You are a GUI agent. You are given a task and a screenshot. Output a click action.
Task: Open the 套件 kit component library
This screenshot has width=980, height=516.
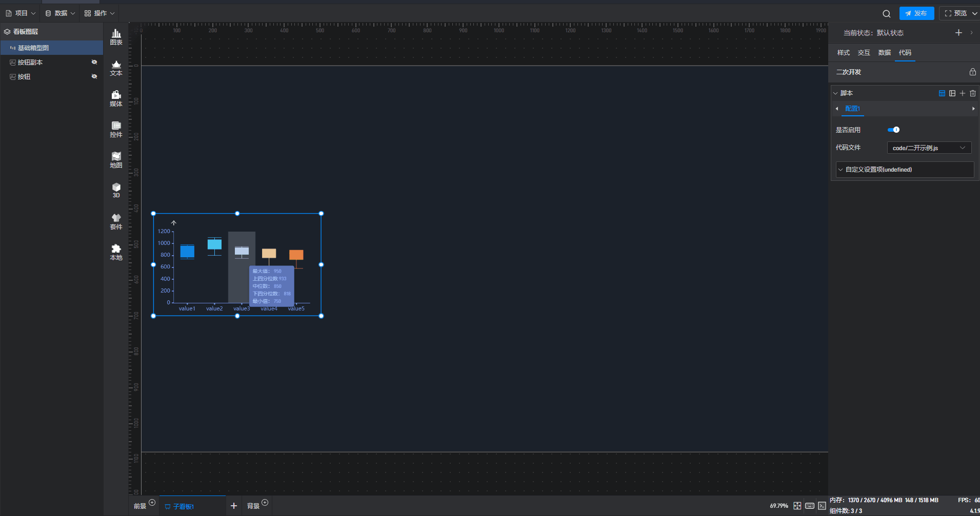(116, 221)
